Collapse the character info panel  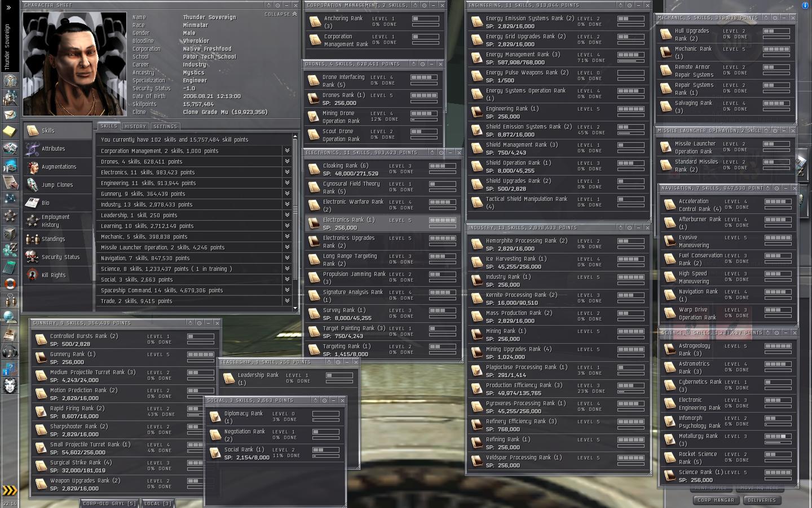tap(280, 14)
